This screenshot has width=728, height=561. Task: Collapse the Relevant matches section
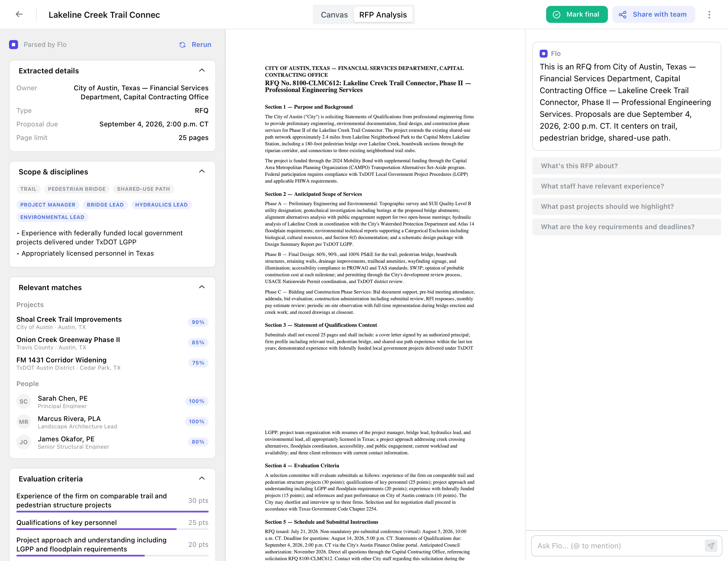point(202,287)
